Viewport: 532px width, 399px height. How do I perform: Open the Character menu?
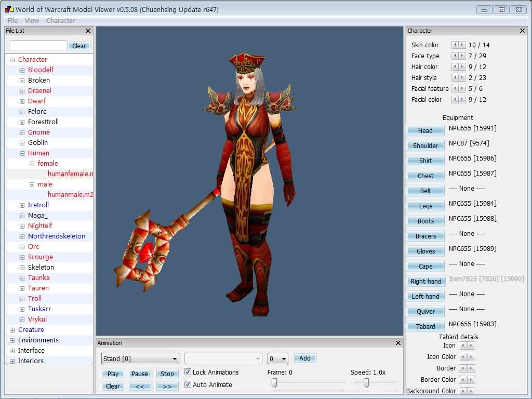point(60,21)
